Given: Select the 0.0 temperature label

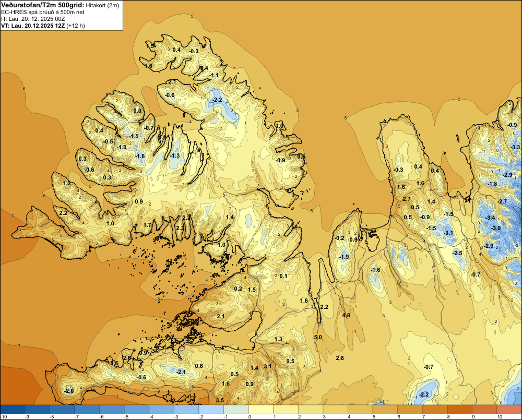Looking at the screenshot, I should 137,111.
